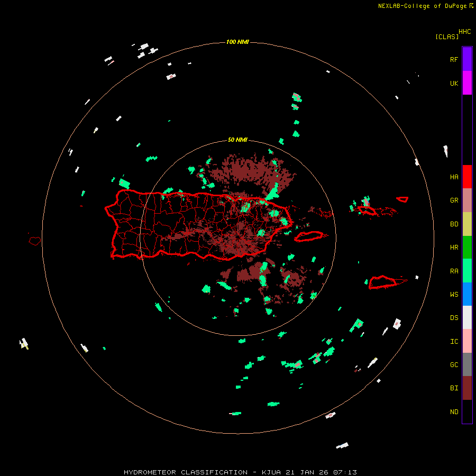Click the BD legend label
Image resolution: width=476 pixels, height=476 pixels.
point(454,224)
